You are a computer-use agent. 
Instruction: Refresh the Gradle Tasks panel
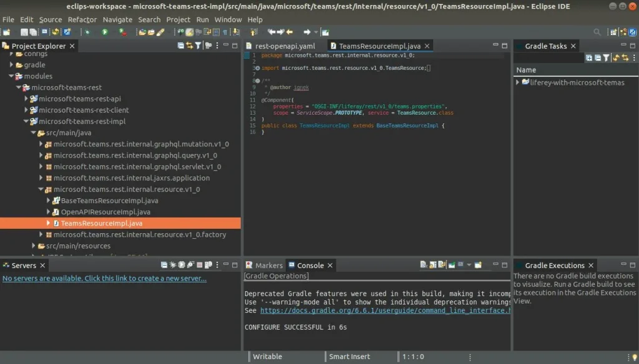tap(615, 57)
